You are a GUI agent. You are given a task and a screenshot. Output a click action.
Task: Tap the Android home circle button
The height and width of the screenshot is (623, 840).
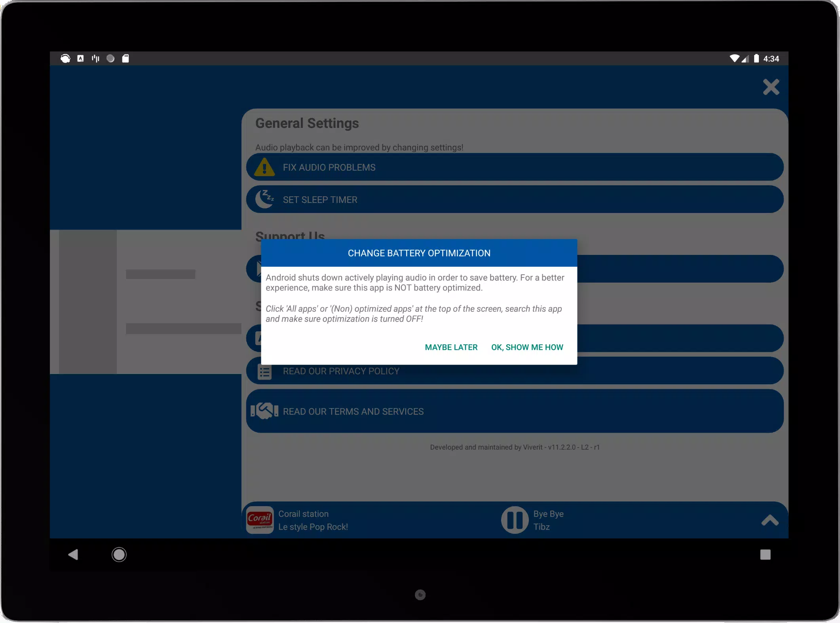(119, 554)
